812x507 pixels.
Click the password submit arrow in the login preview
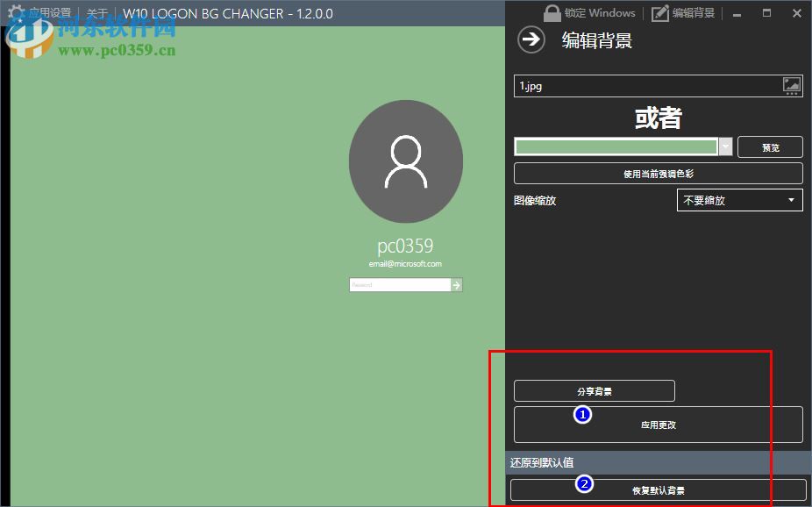pos(457,284)
